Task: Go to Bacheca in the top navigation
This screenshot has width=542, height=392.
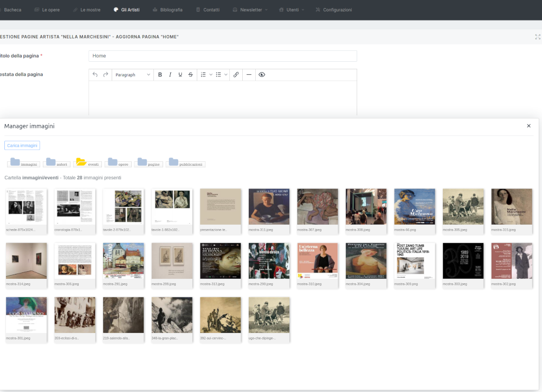Action: (x=12, y=10)
